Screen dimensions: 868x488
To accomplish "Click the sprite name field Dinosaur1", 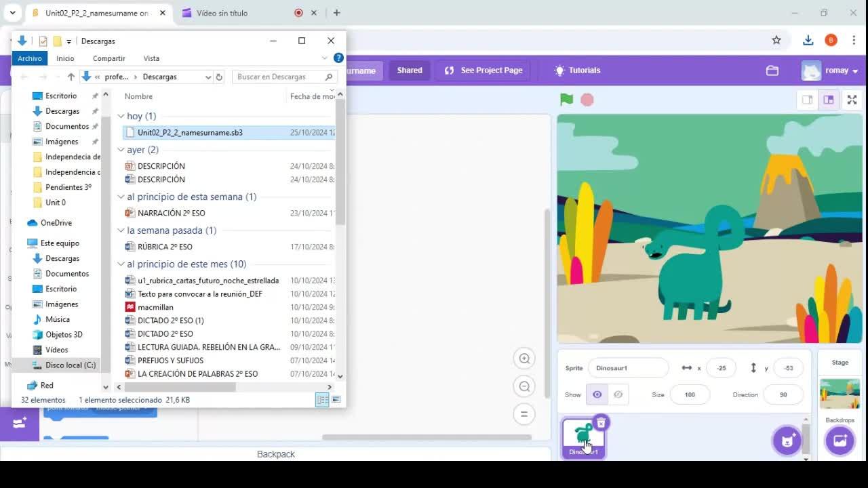I will pos(628,368).
